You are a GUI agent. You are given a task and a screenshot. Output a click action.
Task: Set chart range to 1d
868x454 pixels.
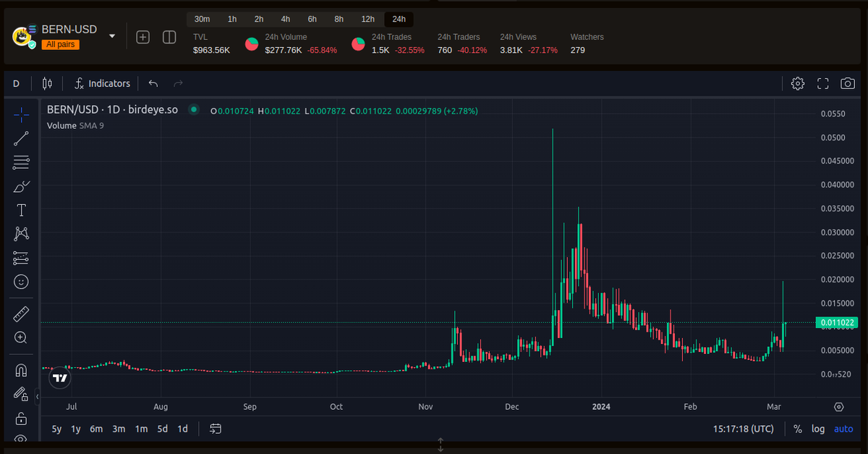[x=183, y=429]
